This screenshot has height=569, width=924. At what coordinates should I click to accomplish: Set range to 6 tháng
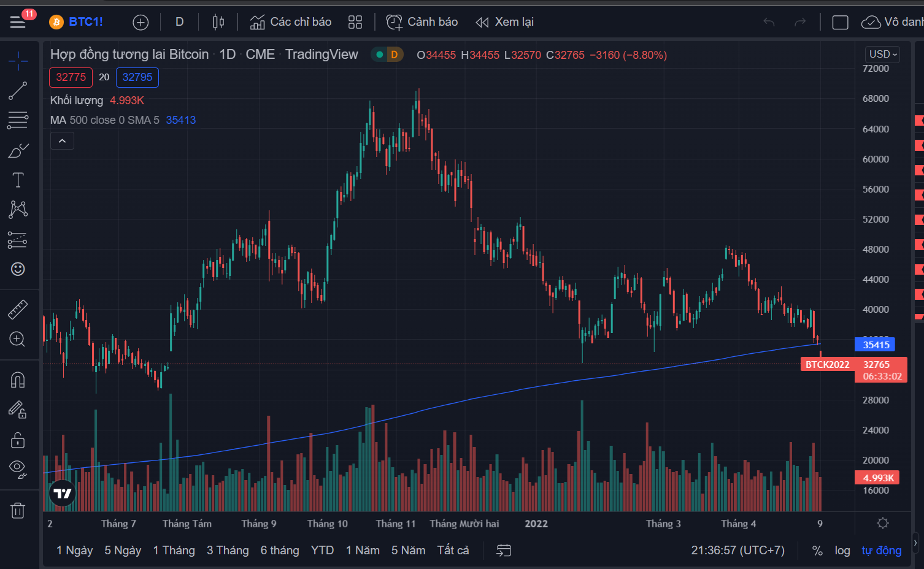[x=280, y=551]
